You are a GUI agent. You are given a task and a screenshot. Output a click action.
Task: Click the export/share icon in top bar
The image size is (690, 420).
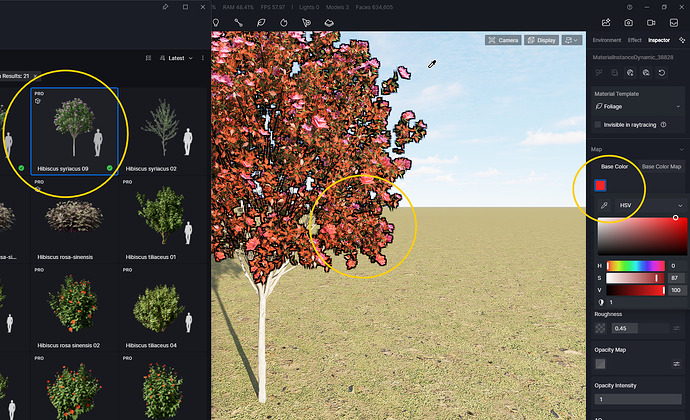(x=604, y=22)
